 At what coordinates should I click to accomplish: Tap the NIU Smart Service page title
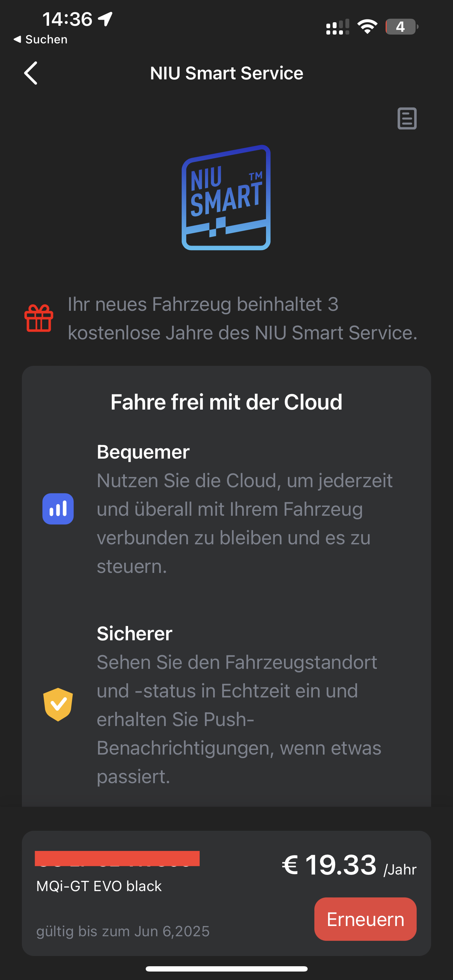point(226,73)
